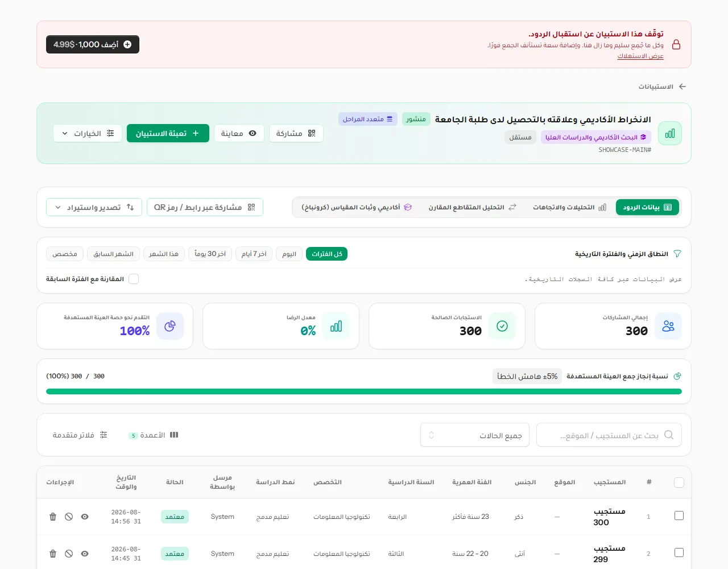
Task: Switch to أكاديمي وثبات المقياس tab
Action: [357, 207]
